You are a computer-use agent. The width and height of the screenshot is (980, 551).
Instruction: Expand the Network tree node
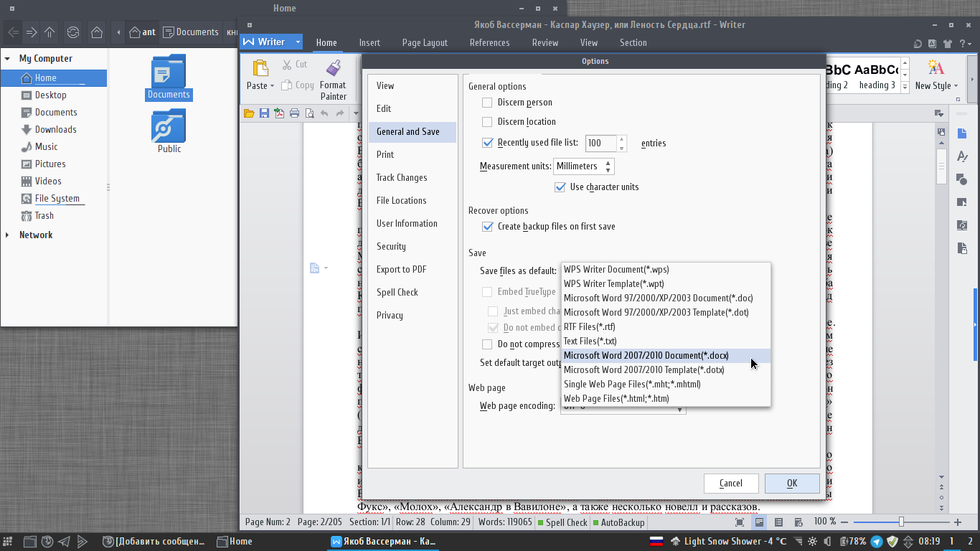7,235
